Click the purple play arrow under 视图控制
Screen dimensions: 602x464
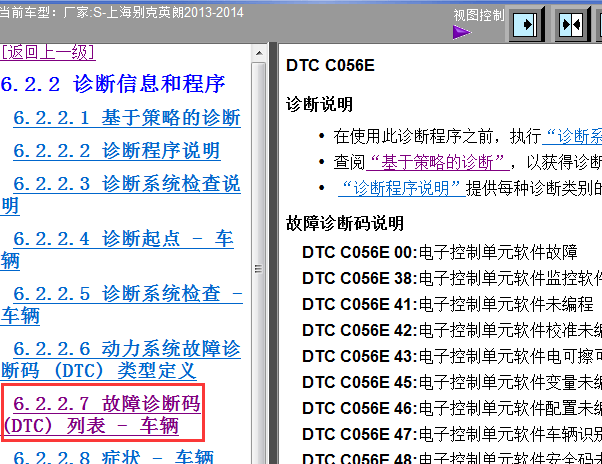coord(462,32)
